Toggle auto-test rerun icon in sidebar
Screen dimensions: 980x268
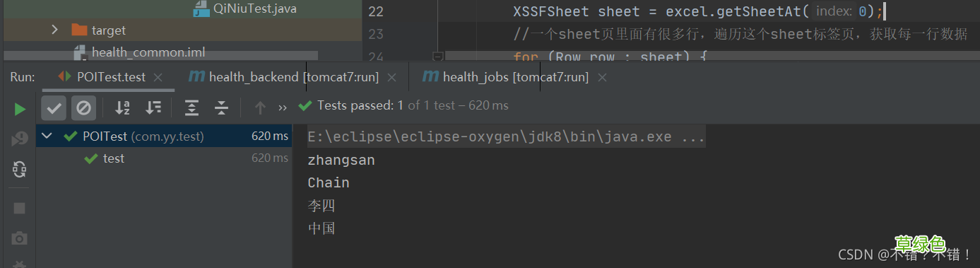pos(20,169)
